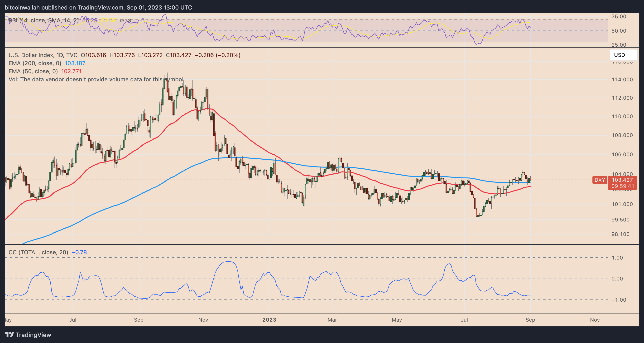Click the blue EMA value 103.187
Screen dimensions: 644x343
(75, 63)
